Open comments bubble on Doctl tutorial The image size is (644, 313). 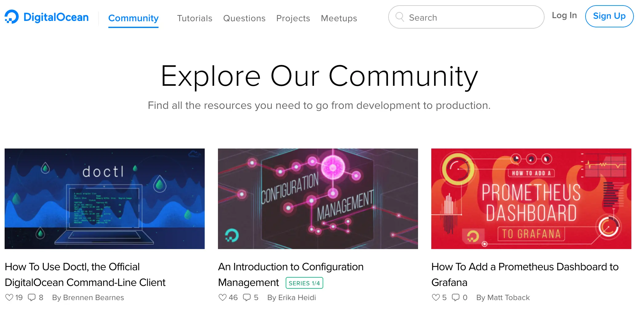click(32, 297)
